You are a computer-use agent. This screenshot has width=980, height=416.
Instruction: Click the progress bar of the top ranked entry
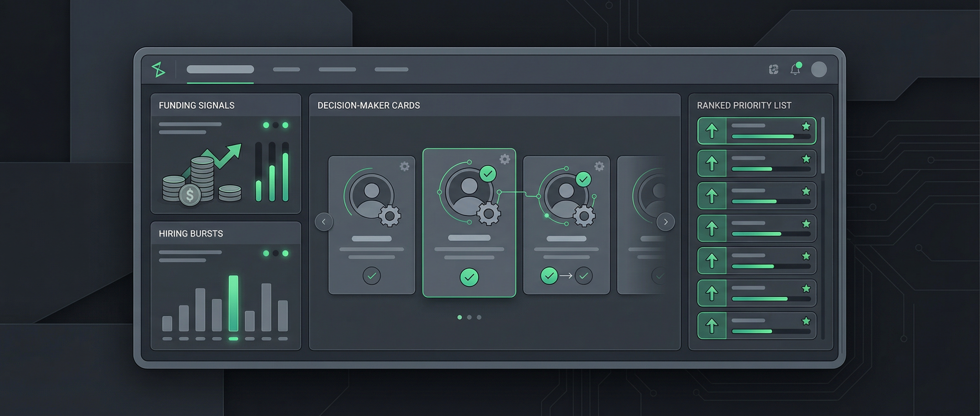[765, 136]
